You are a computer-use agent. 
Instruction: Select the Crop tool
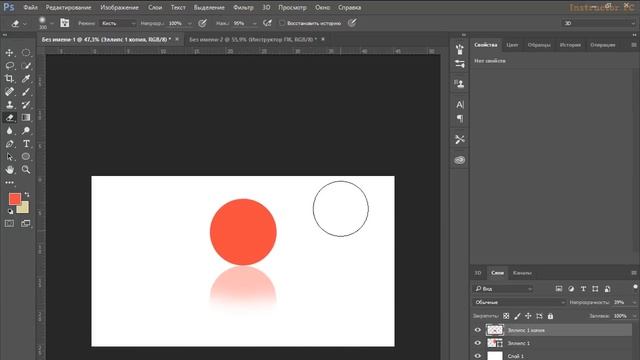[9, 79]
